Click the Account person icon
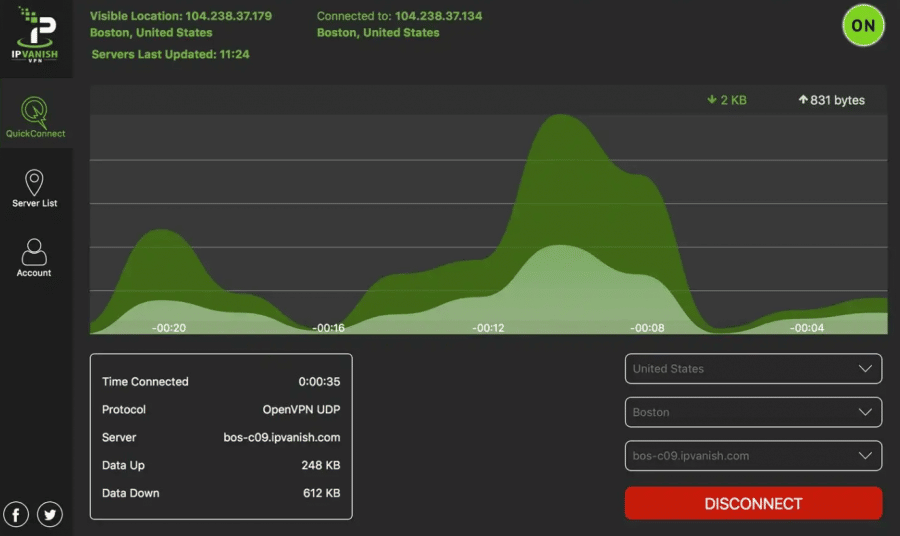Viewport: 900px width, 536px height. pyautogui.click(x=34, y=252)
